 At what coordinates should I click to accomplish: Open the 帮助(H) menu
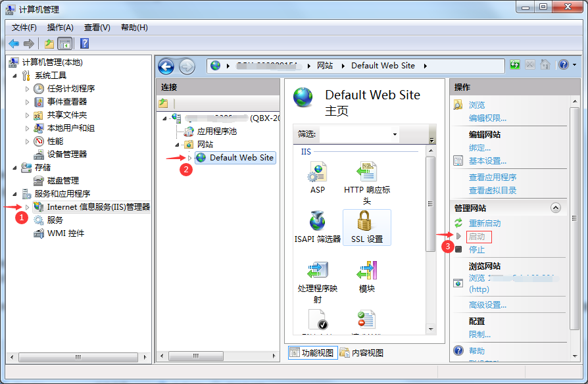pyautogui.click(x=134, y=28)
